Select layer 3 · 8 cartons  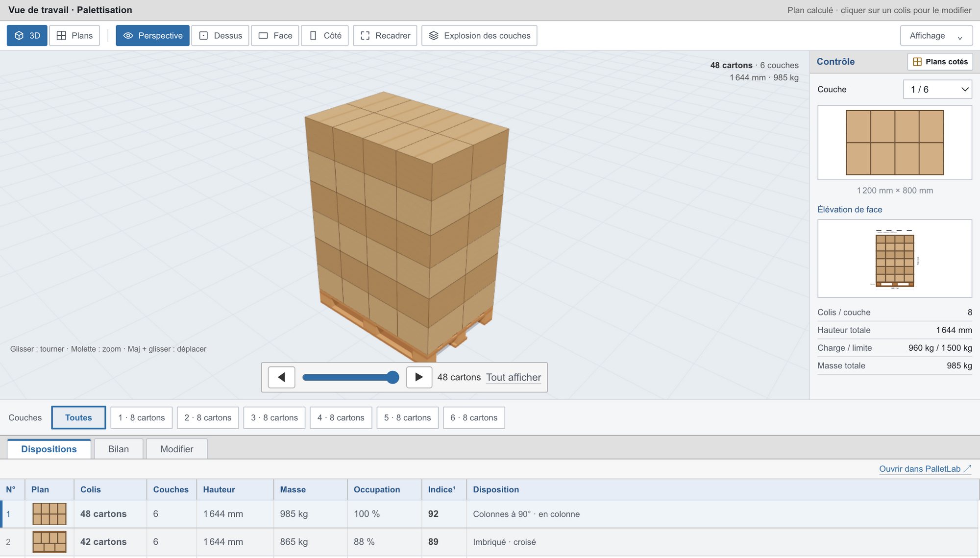[x=274, y=418]
